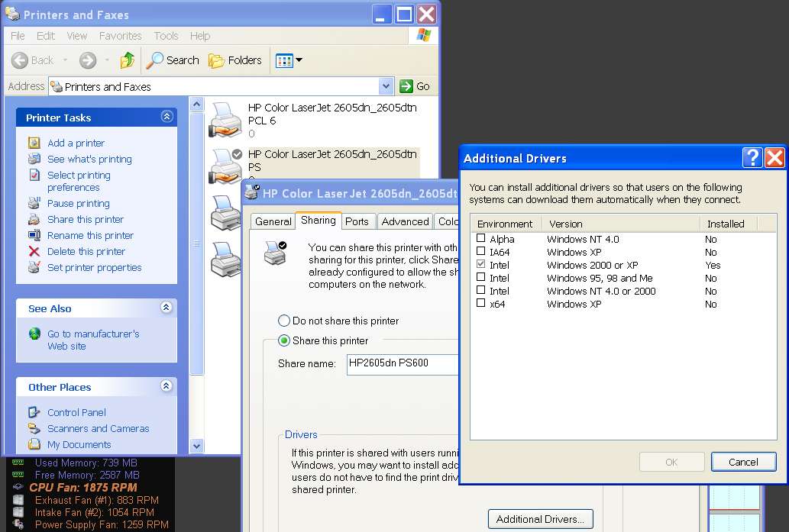Click Share this printer task icon
The height and width of the screenshot is (532, 789).
pyautogui.click(x=34, y=219)
